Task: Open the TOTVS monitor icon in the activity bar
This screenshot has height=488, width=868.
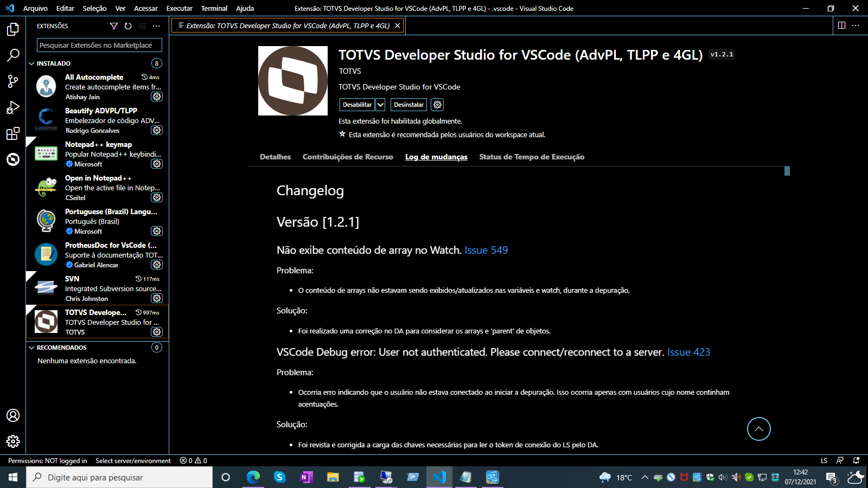Action: [x=12, y=159]
